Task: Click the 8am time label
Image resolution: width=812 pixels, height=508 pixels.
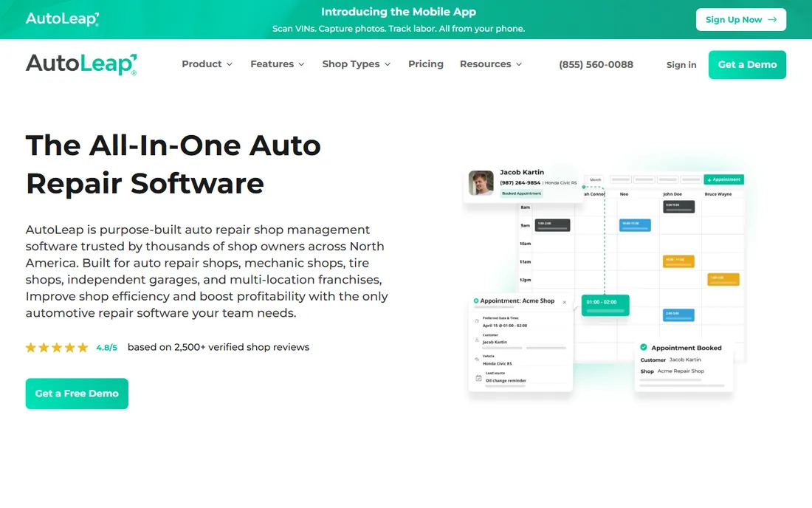Action: click(x=525, y=207)
